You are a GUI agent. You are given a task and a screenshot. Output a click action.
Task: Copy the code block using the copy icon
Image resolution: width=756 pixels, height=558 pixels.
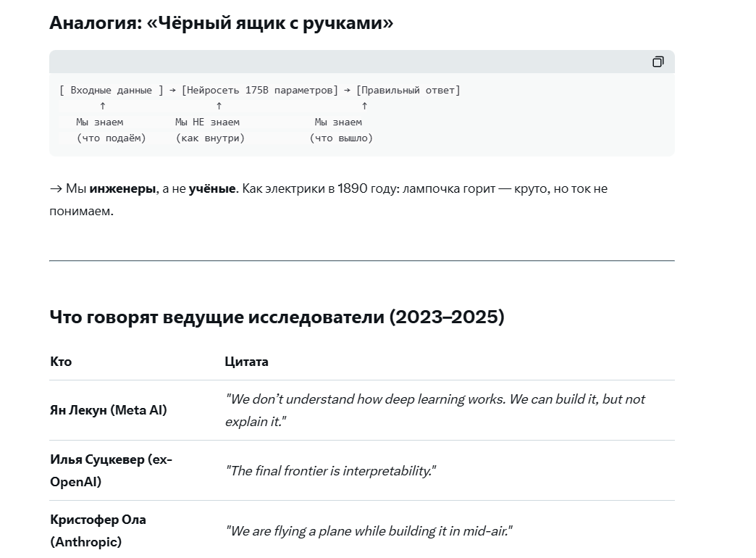click(658, 62)
